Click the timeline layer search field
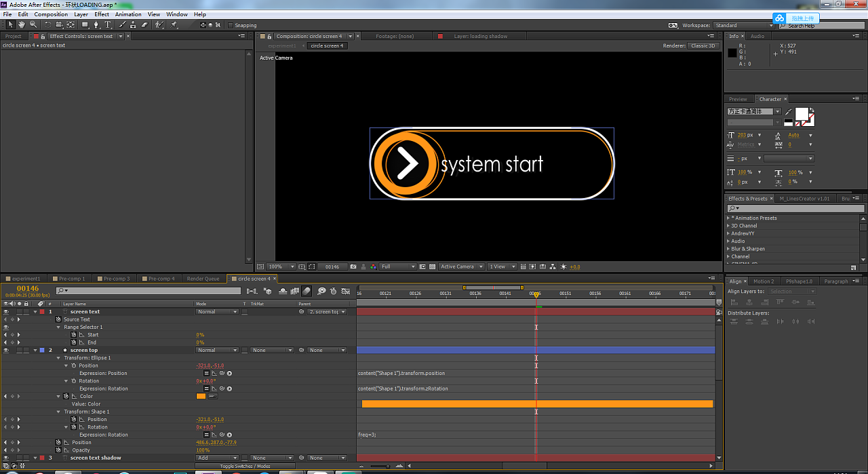This screenshot has height=474, width=868. (x=149, y=291)
